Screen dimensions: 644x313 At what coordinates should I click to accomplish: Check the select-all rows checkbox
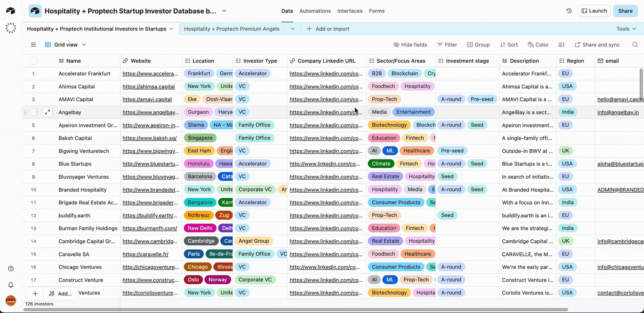(34, 61)
